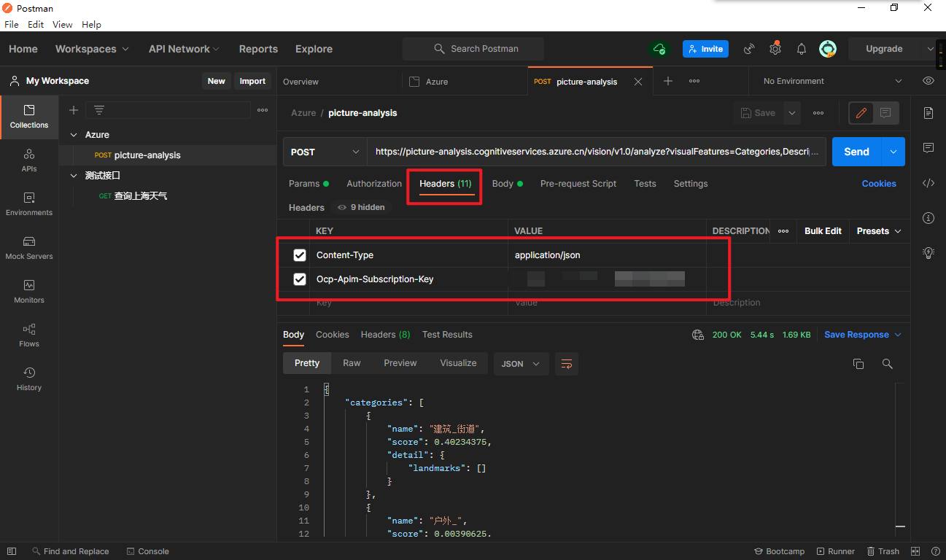This screenshot has height=560, width=946.
Task: Open the Monitors sidebar panel
Action: (x=29, y=292)
